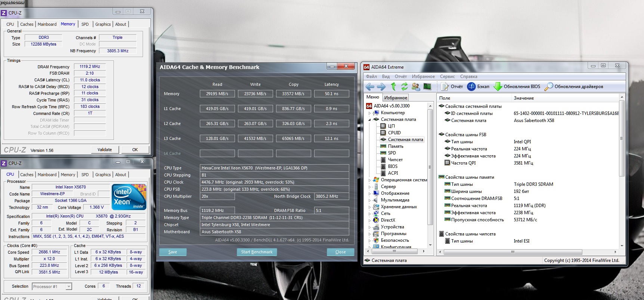Click the Бэкап toolbar button

pos(478,87)
